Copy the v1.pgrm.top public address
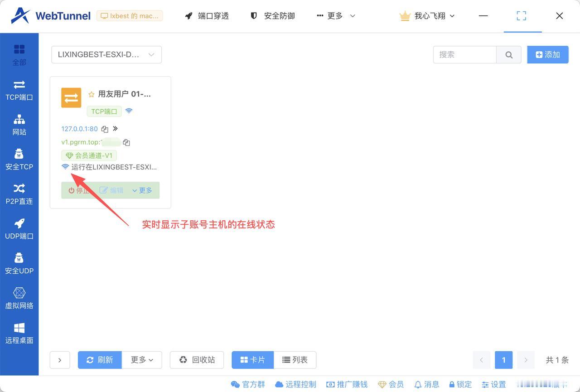This screenshot has height=392, width=580. coord(126,142)
